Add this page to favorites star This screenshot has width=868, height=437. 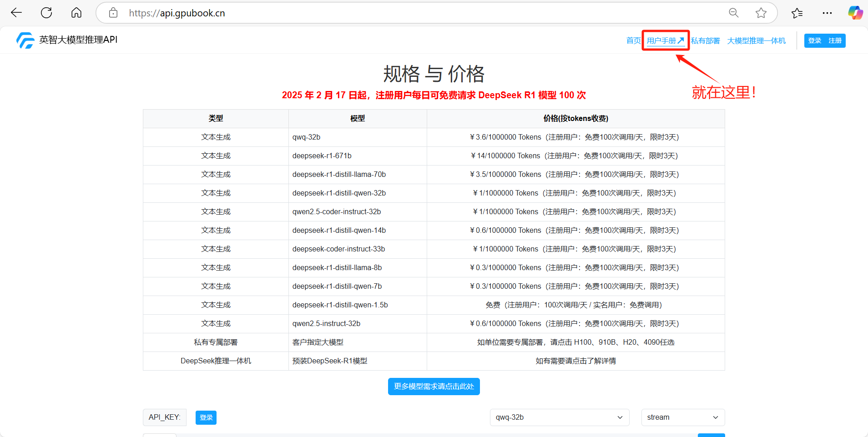(761, 13)
